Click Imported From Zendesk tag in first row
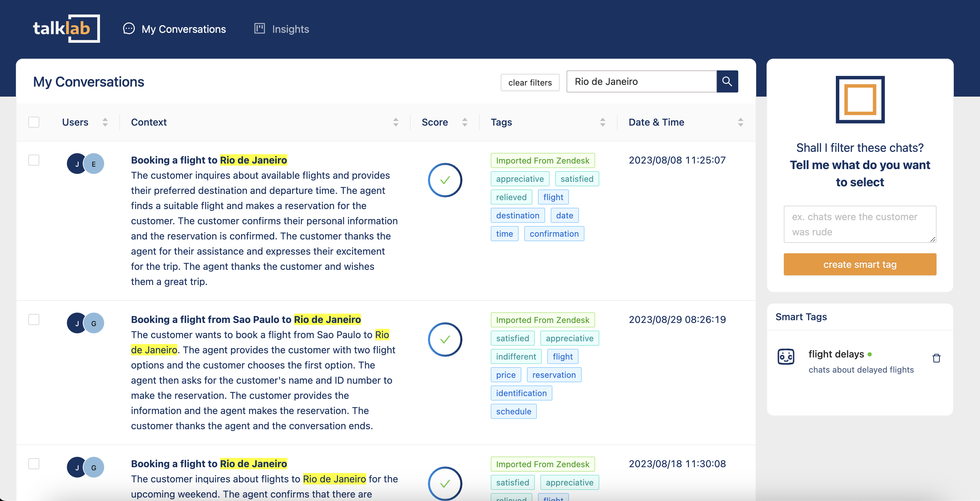 (542, 161)
